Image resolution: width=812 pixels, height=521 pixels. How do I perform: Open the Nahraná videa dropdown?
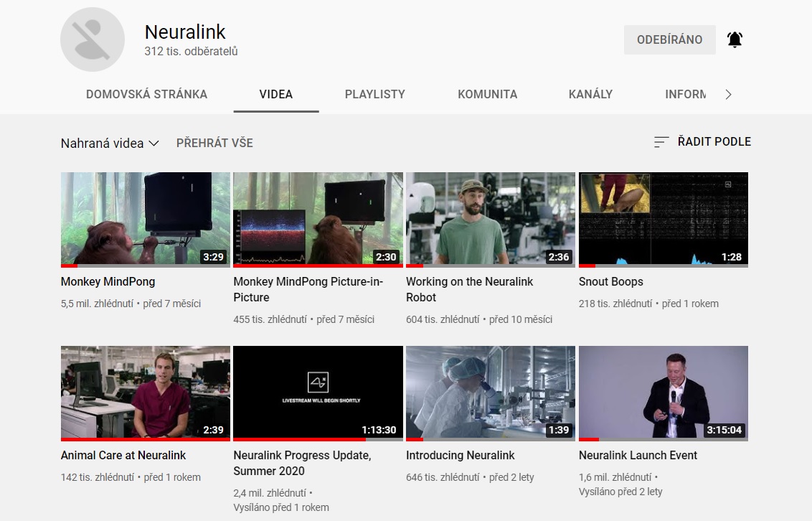(110, 143)
